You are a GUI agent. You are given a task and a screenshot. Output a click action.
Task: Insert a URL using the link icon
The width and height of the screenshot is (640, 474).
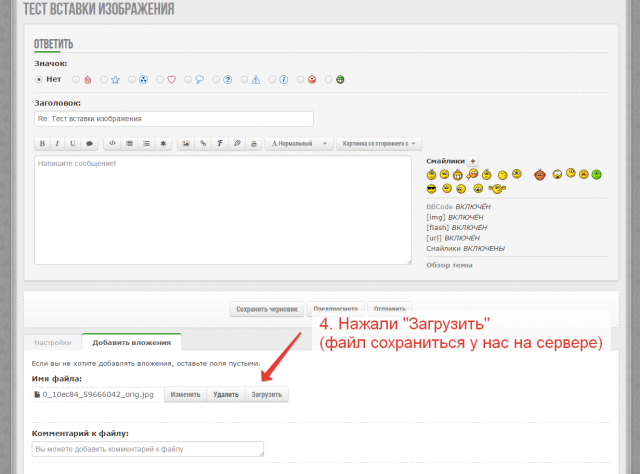203,143
